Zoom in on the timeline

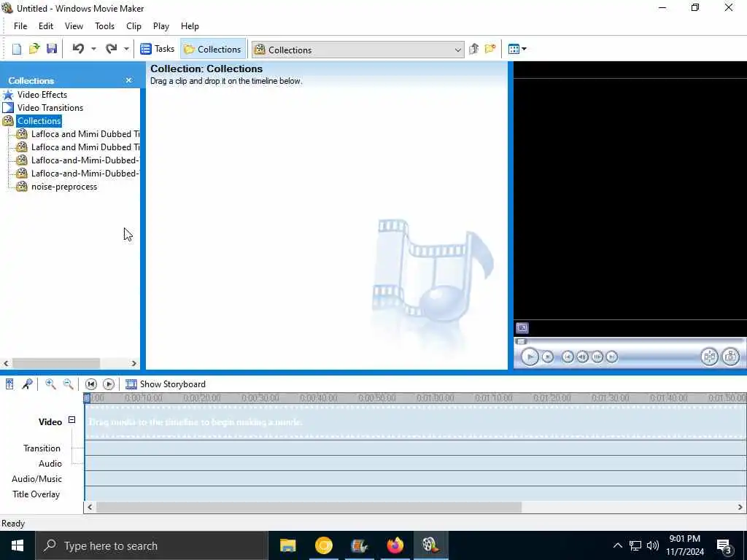(50, 384)
